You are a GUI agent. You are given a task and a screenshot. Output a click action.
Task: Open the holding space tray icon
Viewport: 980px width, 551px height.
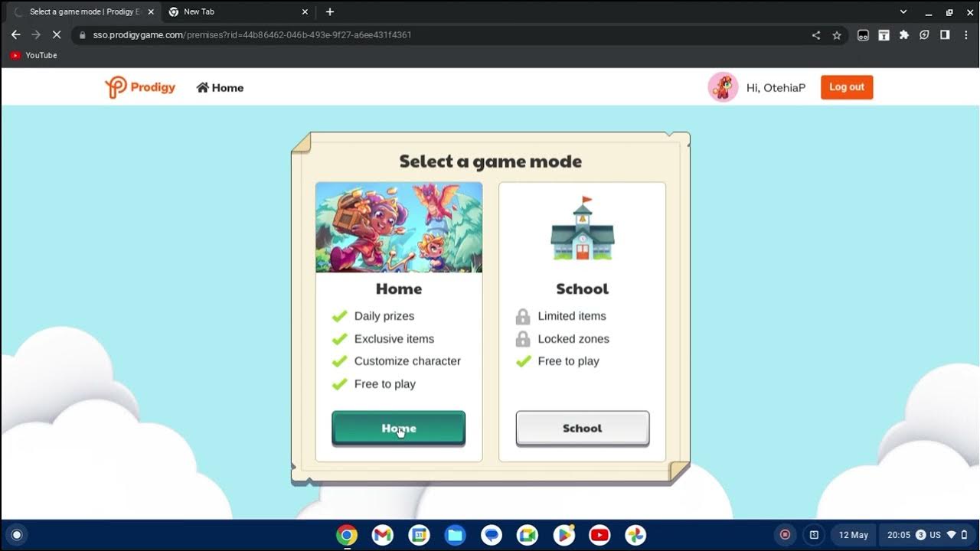tap(814, 535)
